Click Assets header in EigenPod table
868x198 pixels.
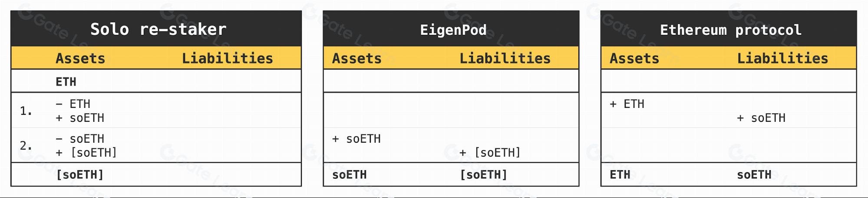[356, 58]
